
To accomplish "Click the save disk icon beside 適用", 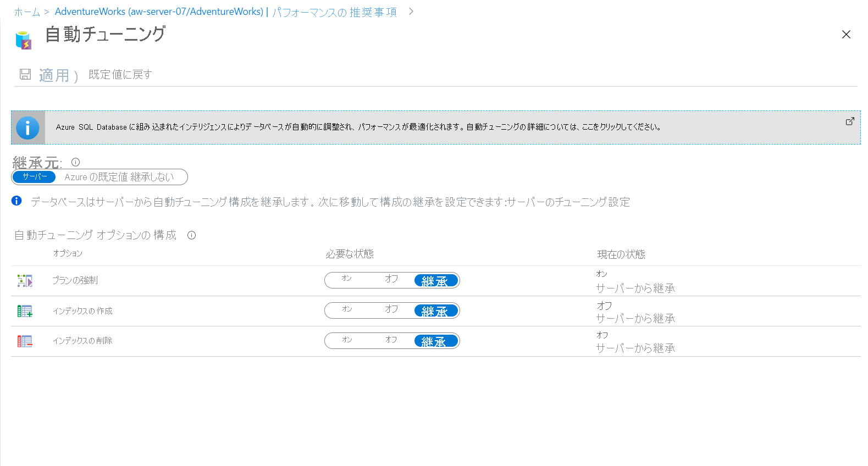I will click(25, 74).
